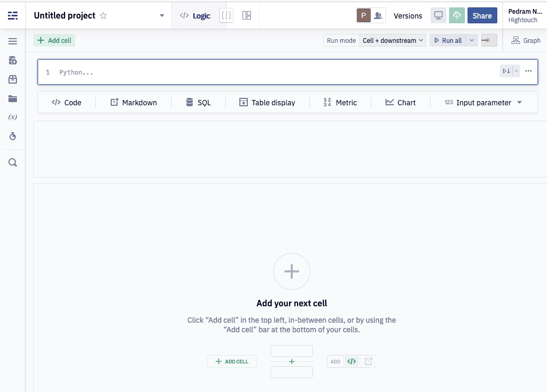Open the data sources sidebar icon
This screenshot has width=547, height=392.
pos(13,60)
